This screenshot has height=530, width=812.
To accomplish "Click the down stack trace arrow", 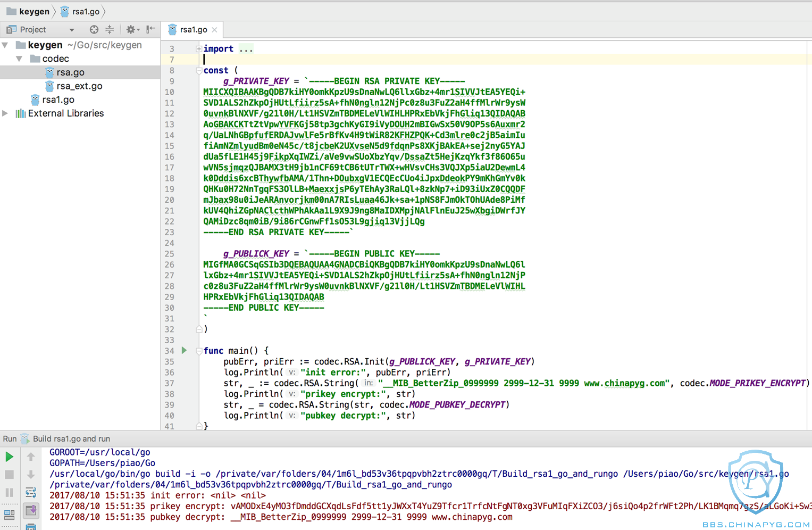I will tap(31, 474).
